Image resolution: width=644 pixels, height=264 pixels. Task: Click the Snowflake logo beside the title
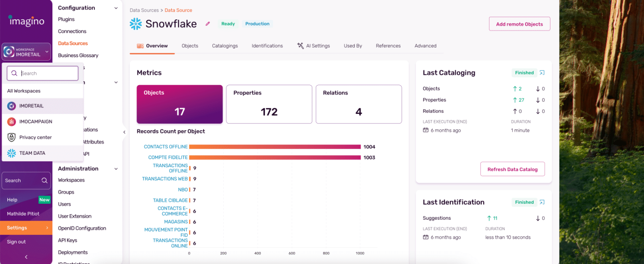point(136,24)
